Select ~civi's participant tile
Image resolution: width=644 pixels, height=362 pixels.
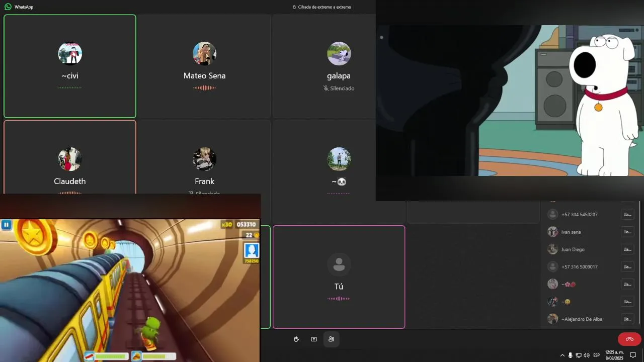70,66
